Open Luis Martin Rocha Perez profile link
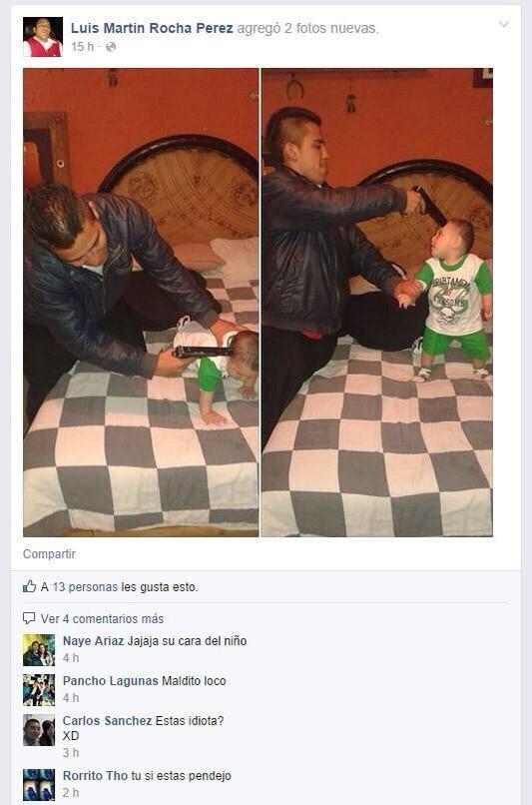Screen dimensions: 532x805 152,28
